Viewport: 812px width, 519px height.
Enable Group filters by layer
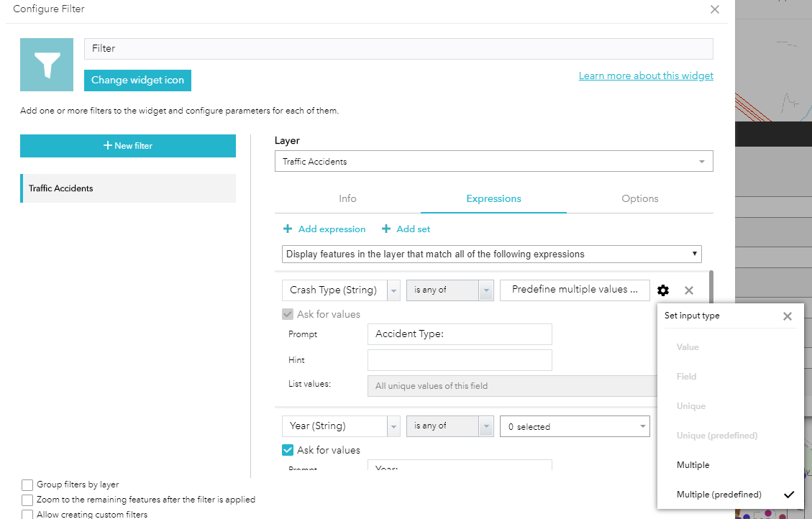coord(28,485)
